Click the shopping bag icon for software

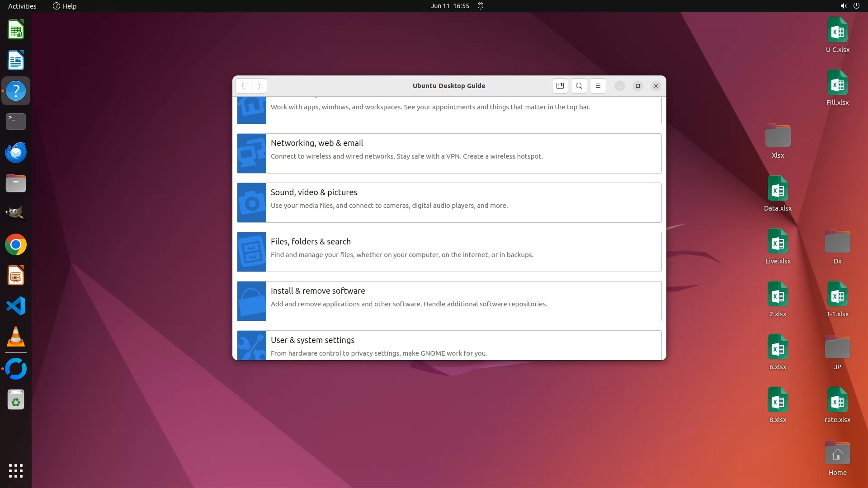252,301
